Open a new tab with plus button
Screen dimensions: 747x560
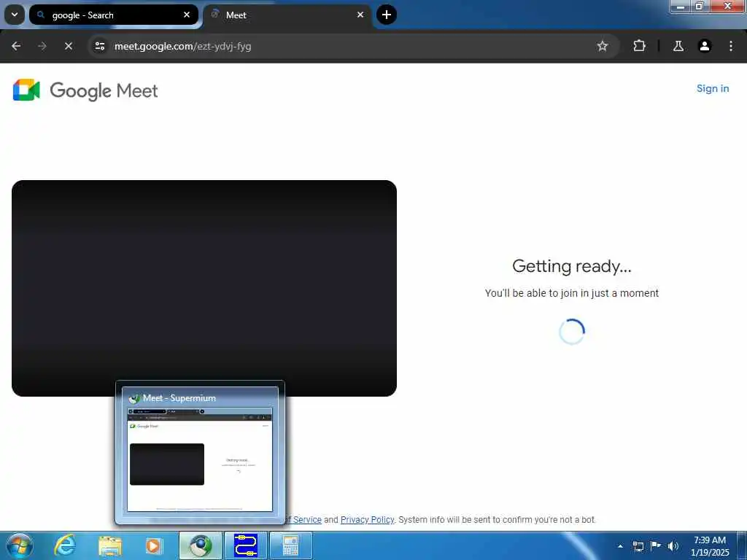pos(387,15)
